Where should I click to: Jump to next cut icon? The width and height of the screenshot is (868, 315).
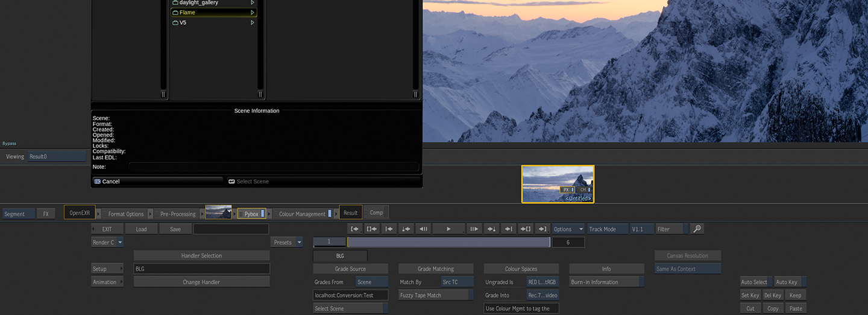pos(508,229)
